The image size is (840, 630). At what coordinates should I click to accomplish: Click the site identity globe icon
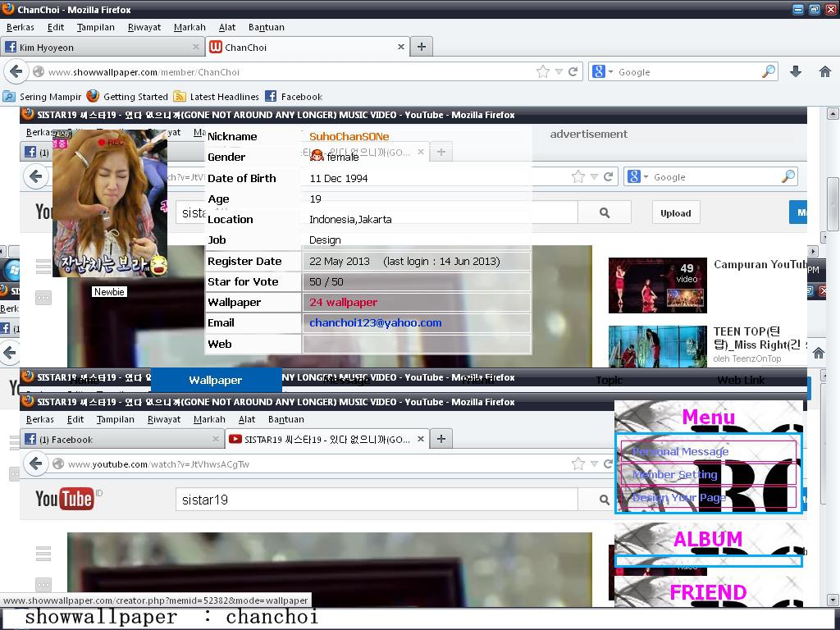(x=39, y=72)
